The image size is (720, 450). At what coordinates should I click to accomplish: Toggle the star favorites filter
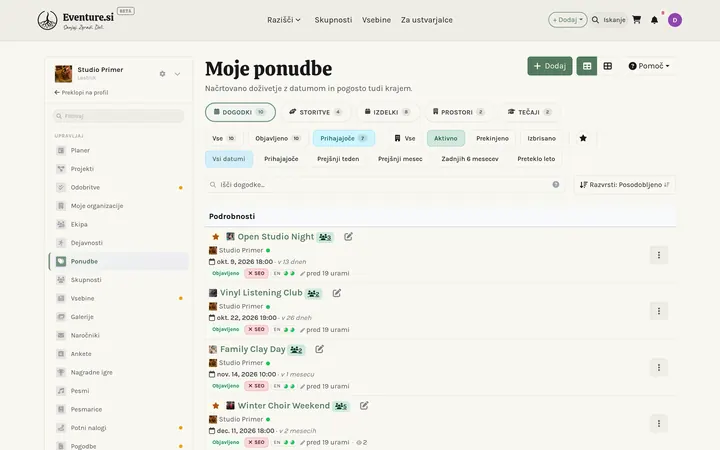[583, 138]
